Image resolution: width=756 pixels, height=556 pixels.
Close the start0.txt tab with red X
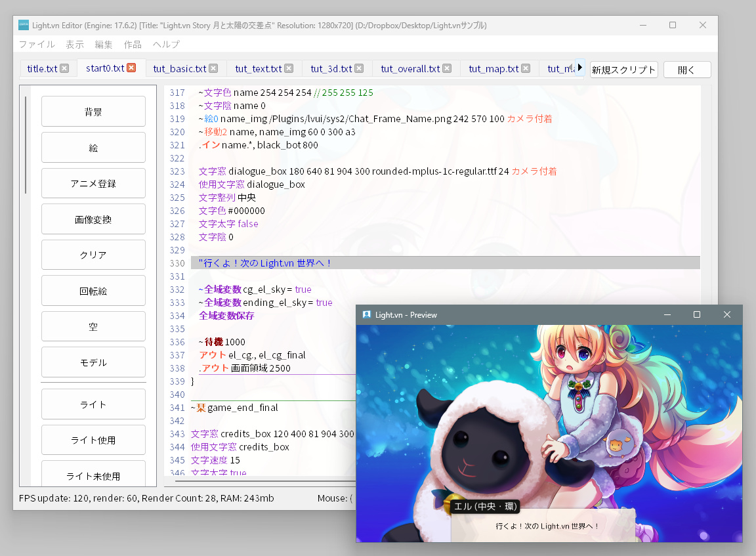(131, 68)
